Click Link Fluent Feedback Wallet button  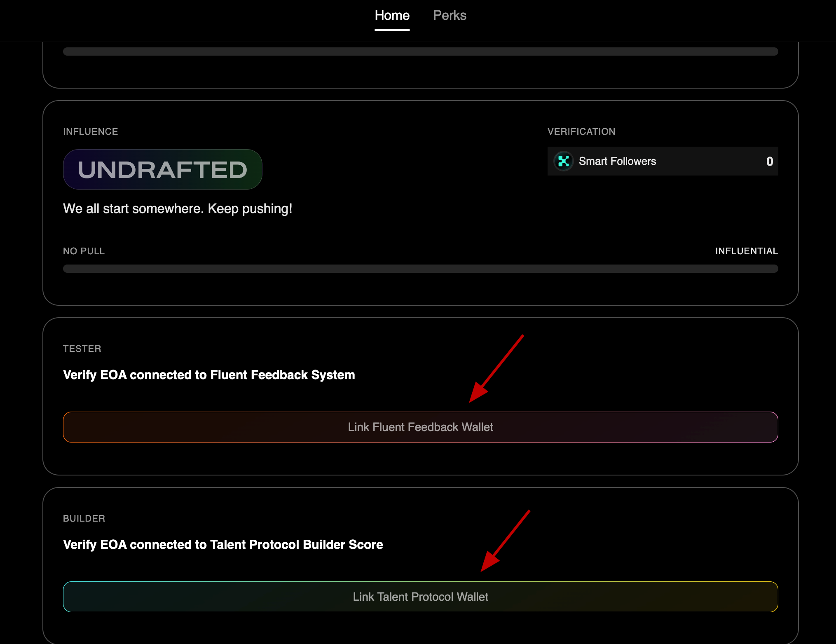pos(420,427)
